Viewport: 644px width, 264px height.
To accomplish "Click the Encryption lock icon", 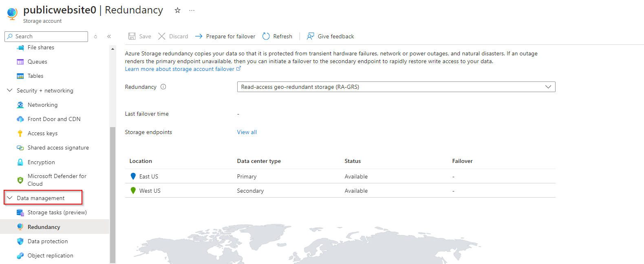I will [20, 162].
